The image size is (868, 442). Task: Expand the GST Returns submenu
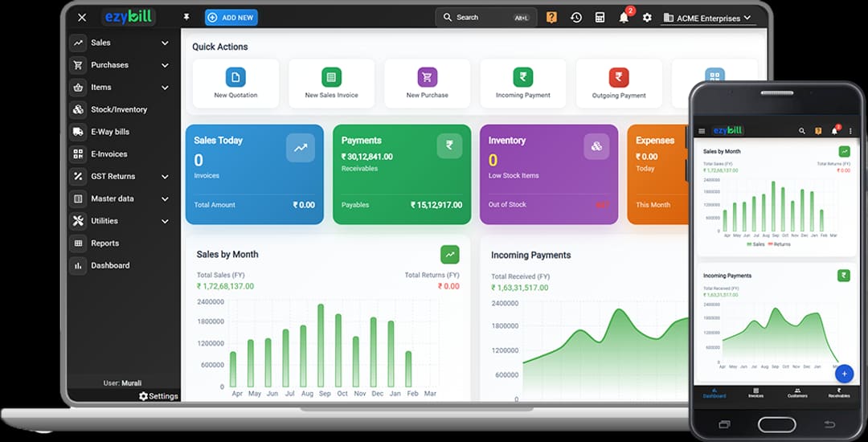pos(165,177)
